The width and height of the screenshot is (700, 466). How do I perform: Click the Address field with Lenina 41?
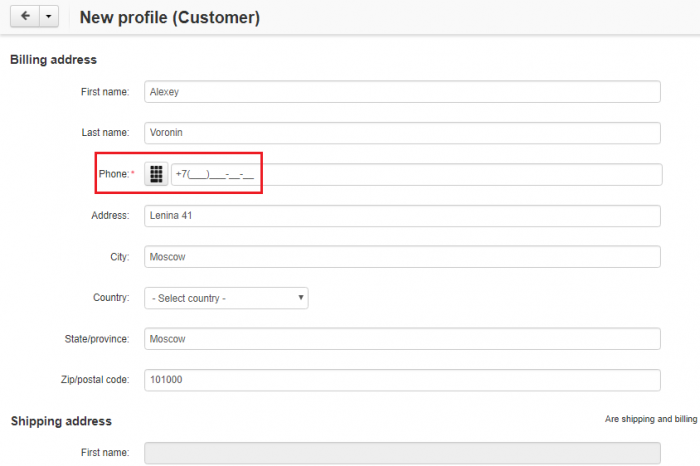(x=402, y=216)
